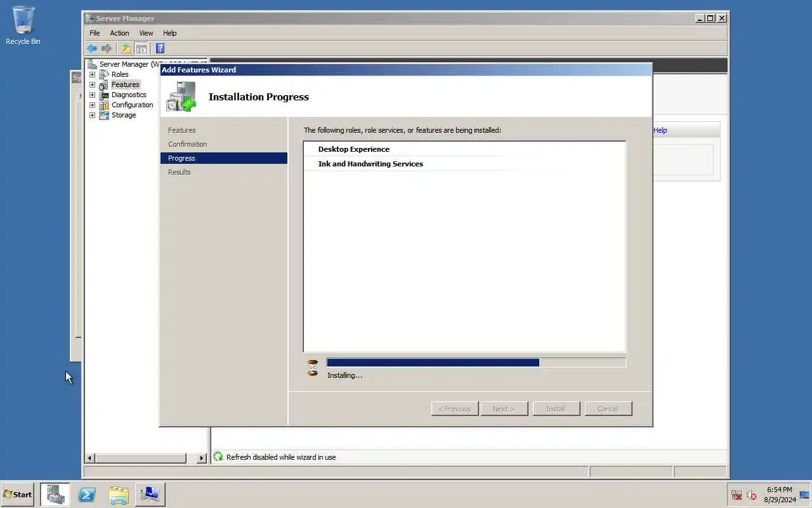Click the Installing... status text
This screenshot has height=508, width=812.
tap(344, 375)
